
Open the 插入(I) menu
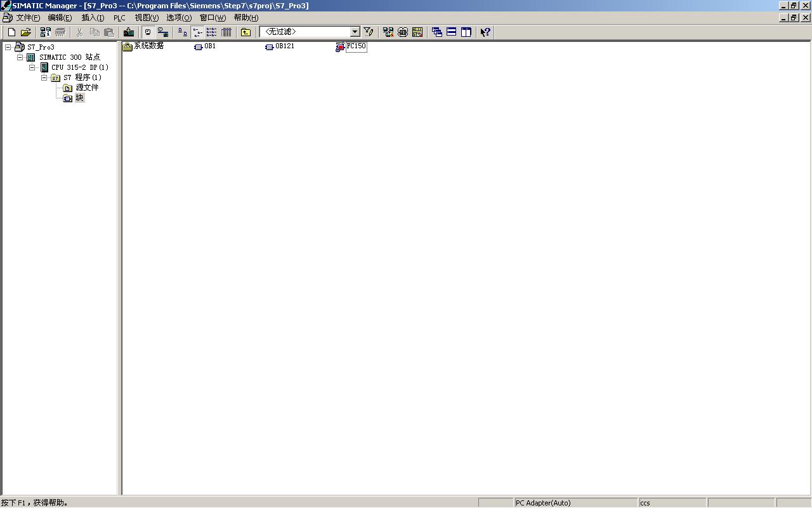coord(93,18)
